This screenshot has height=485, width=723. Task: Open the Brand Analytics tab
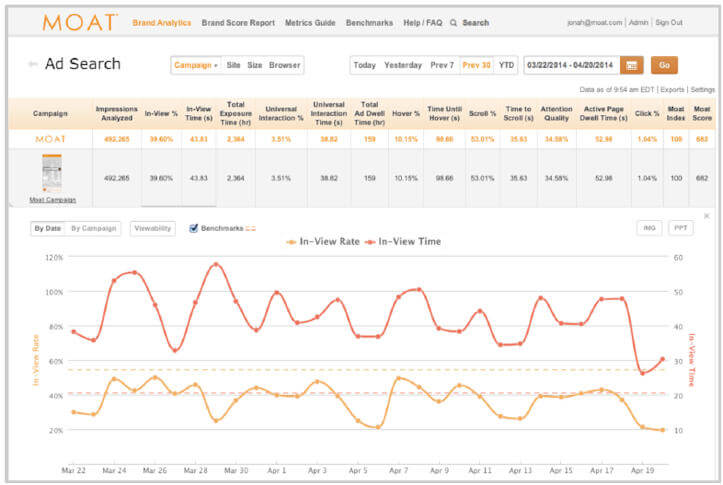pyautogui.click(x=161, y=23)
